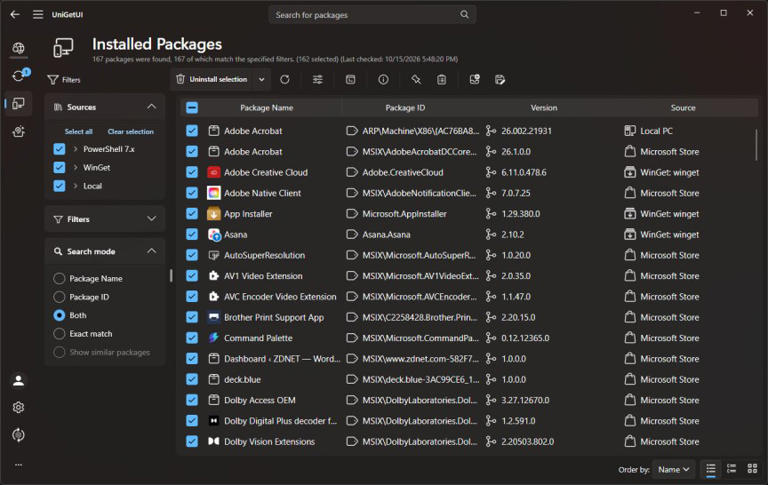Uncheck the deck.blue package checkbox
The width and height of the screenshot is (768, 485).
tap(192, 379)
